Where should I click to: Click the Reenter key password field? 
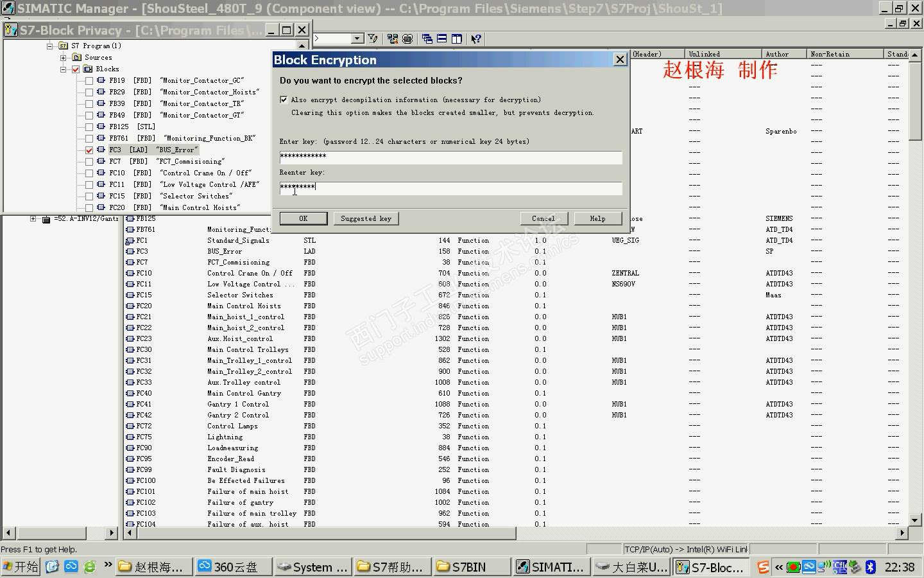(x=450, y=188)
